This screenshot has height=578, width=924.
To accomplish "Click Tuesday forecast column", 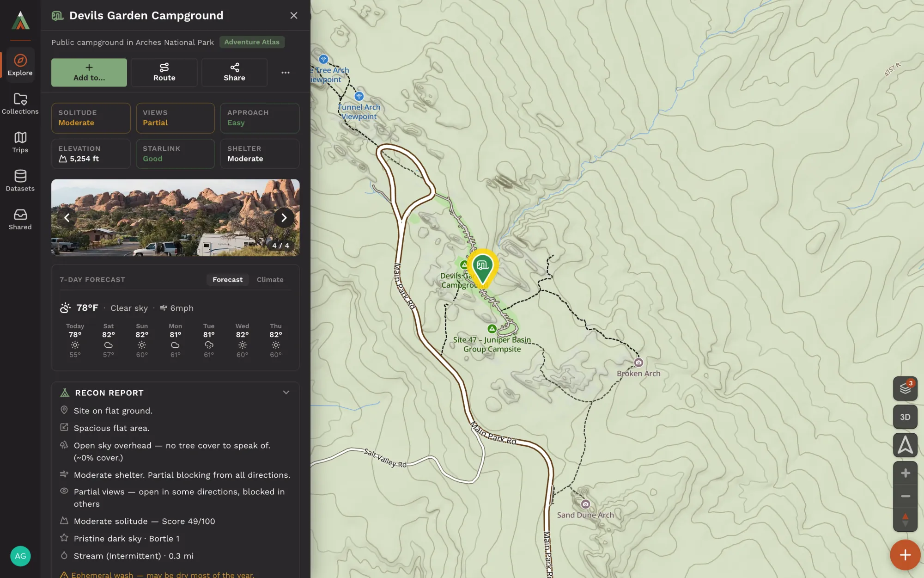I will click(x=209, y=340).
